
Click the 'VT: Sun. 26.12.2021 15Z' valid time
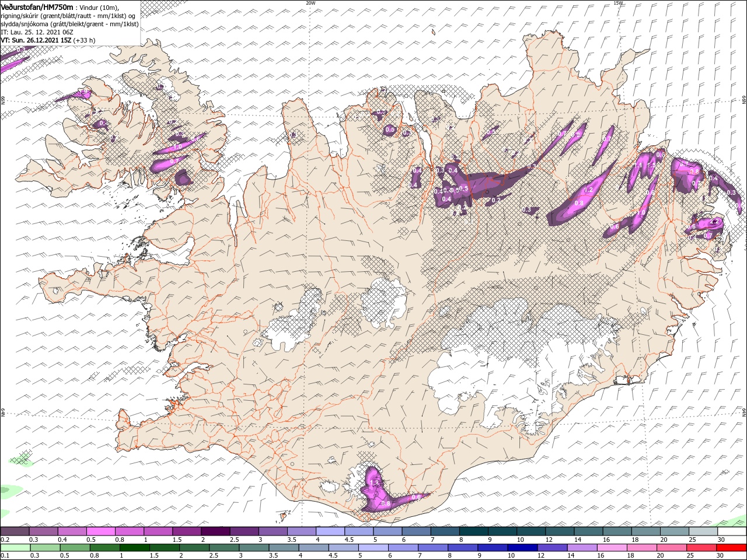pos(36,40)
